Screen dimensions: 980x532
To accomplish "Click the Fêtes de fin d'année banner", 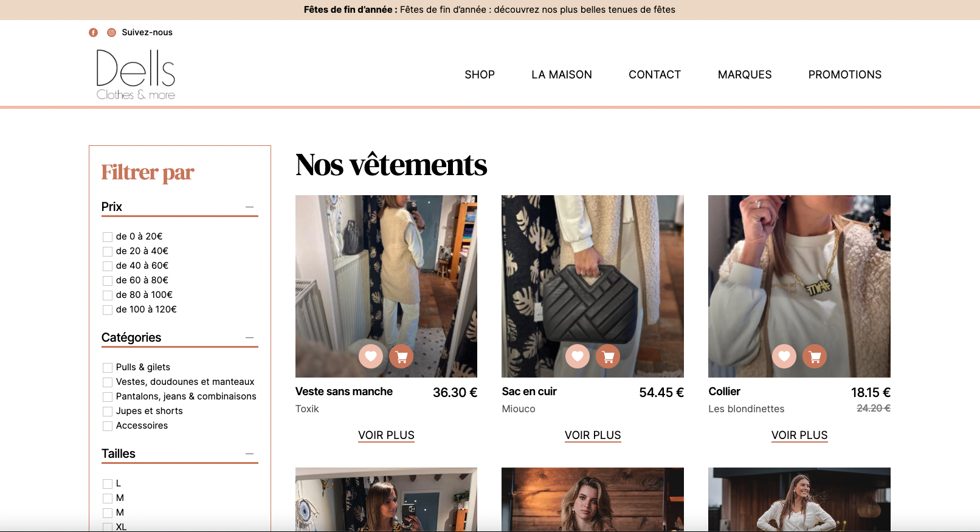I will (x=490, y=10).
